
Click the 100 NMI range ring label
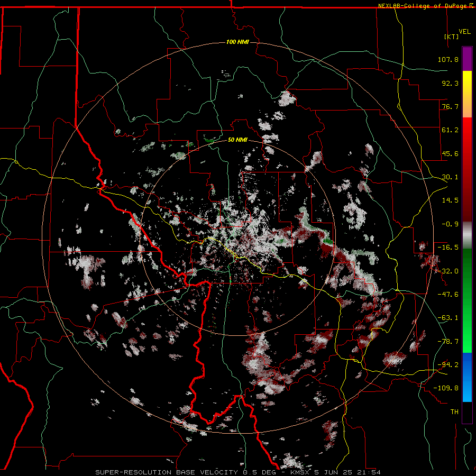[x=237, y=42]
